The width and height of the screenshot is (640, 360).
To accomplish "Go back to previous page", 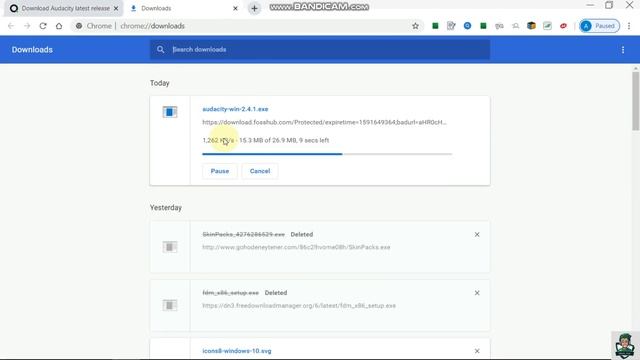I will [11, 26].
